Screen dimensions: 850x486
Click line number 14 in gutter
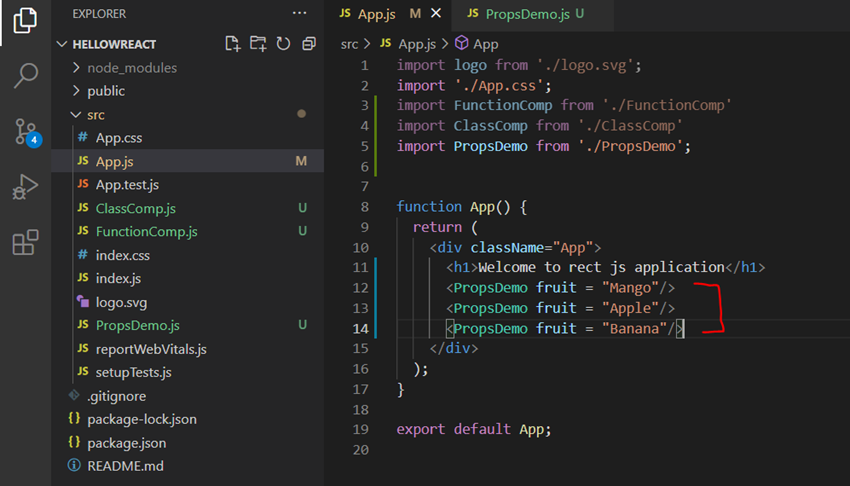360,329
